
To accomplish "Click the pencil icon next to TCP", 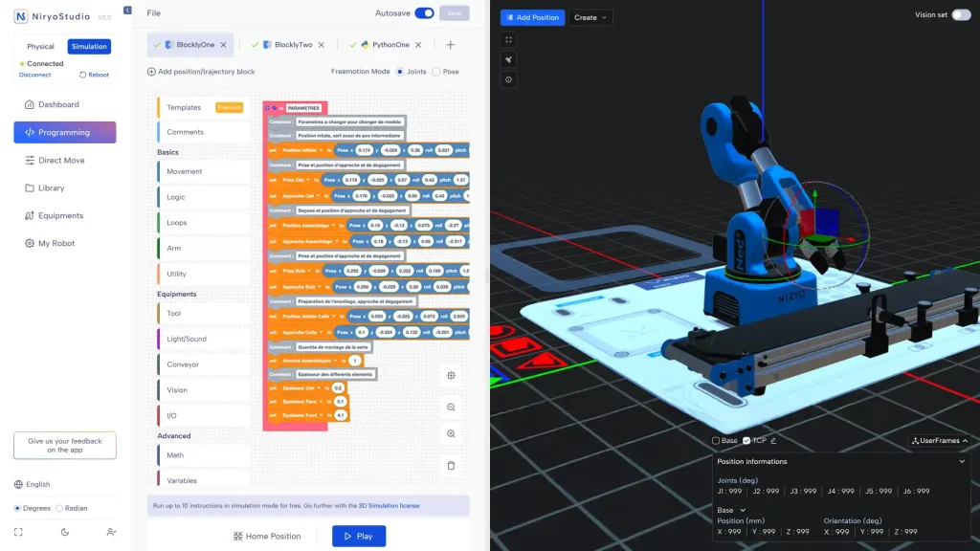I will [773, 441].
